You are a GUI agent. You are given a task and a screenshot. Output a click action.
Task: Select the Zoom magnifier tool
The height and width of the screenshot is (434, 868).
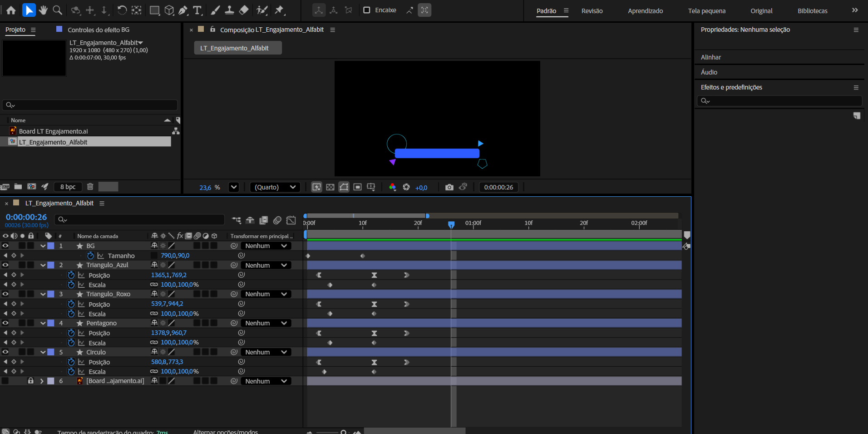(x=57, y=10)
